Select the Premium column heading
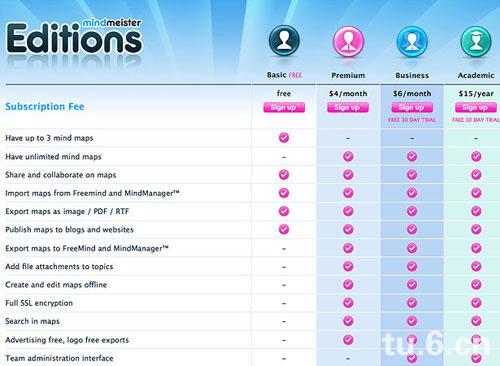 (348, 75)
